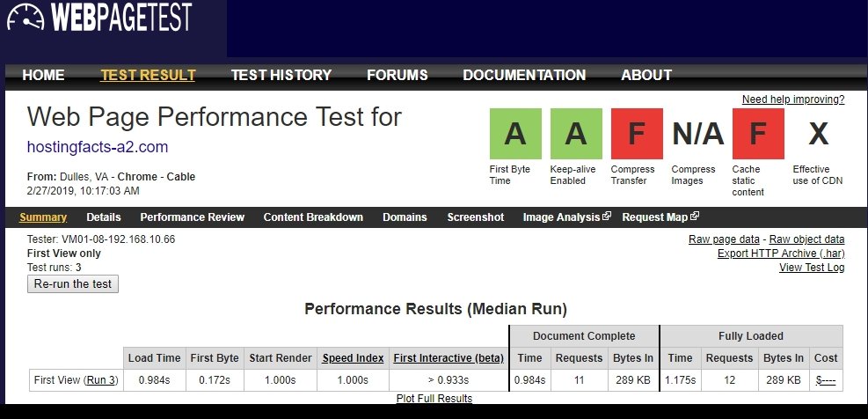Click the Fully Loaded column group header
868x419 pixels.
tap(751, 336)
